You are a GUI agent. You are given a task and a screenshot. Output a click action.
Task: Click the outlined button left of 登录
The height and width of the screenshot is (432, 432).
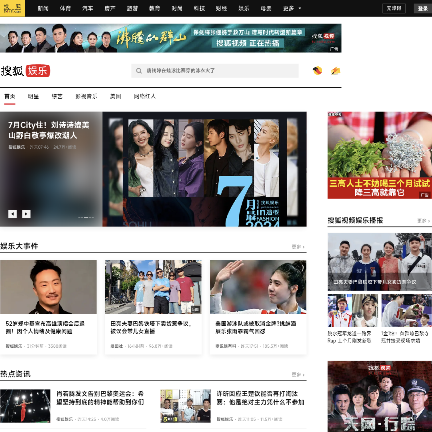click(394, 8)
